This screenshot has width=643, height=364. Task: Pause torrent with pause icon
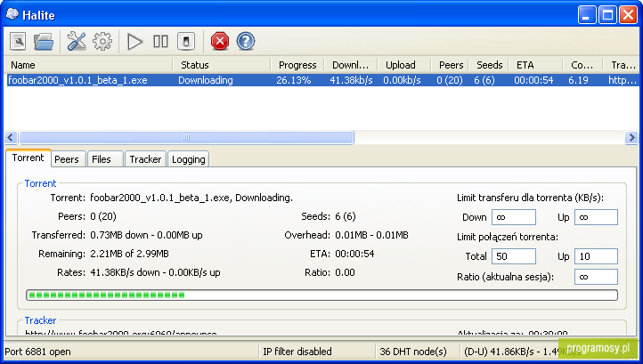click(160, 42)
